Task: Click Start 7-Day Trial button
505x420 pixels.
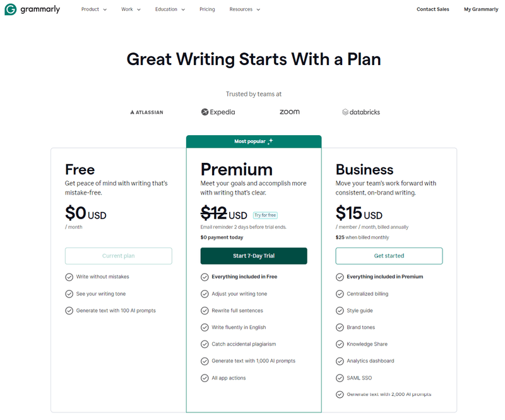Action: point(254,256)
